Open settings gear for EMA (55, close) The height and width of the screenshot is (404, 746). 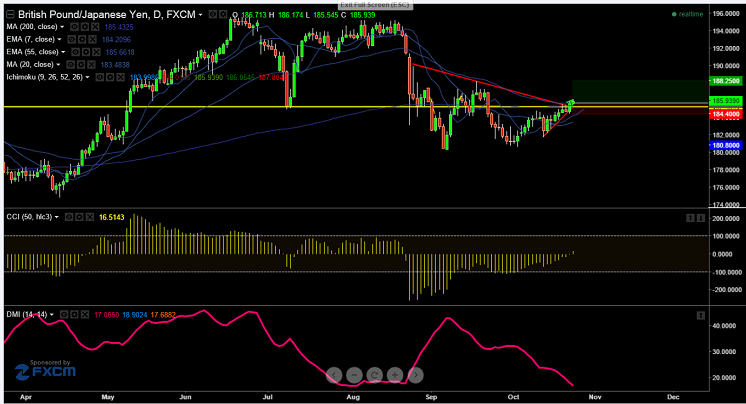(x=86, y=52)
